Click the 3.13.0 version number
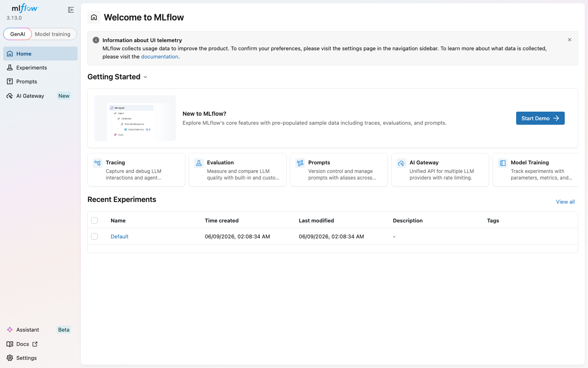 pyautogui.click(x=14, y=18)
